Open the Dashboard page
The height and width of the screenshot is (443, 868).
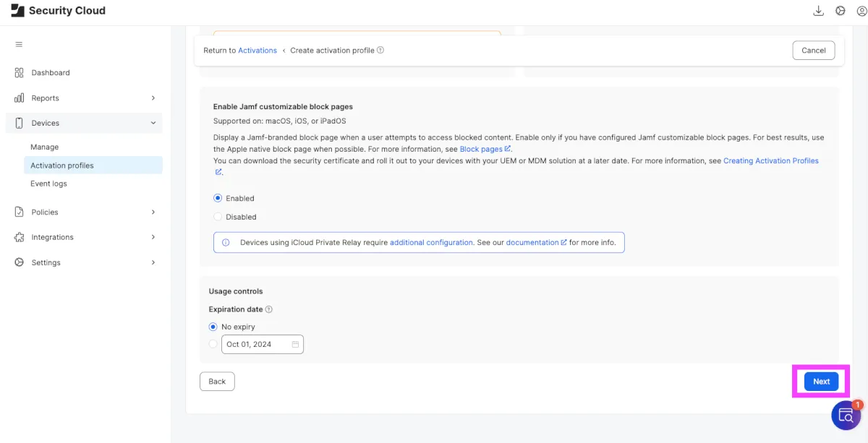(x=51, y=73)
